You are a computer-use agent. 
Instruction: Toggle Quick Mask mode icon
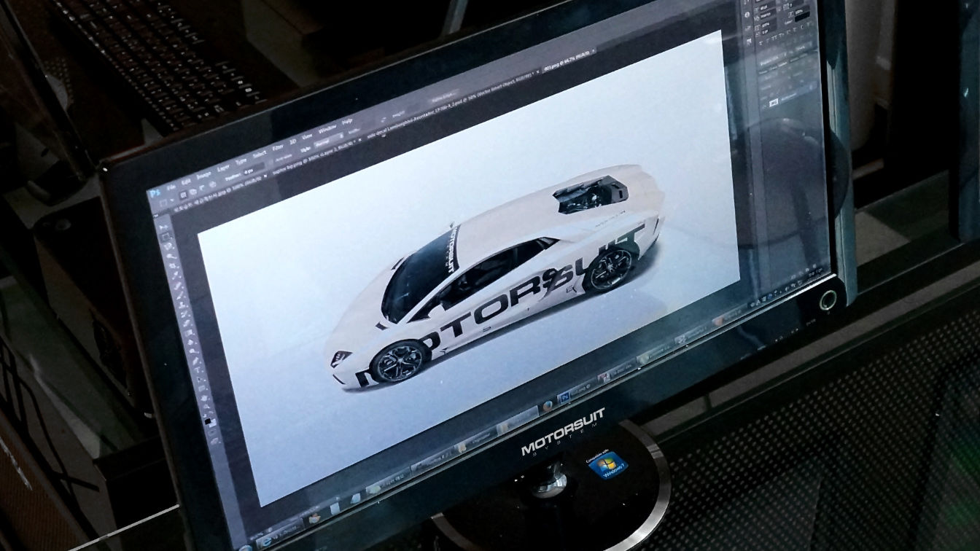pos(211,432)
